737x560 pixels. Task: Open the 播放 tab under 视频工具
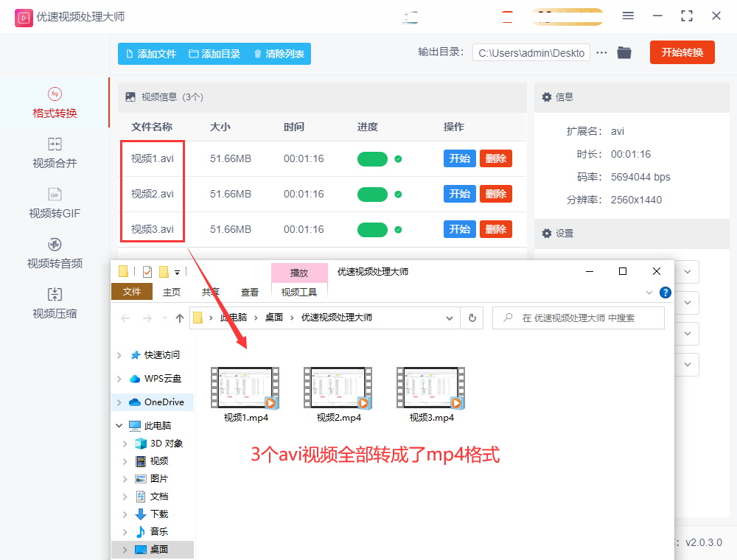(299, 272)
